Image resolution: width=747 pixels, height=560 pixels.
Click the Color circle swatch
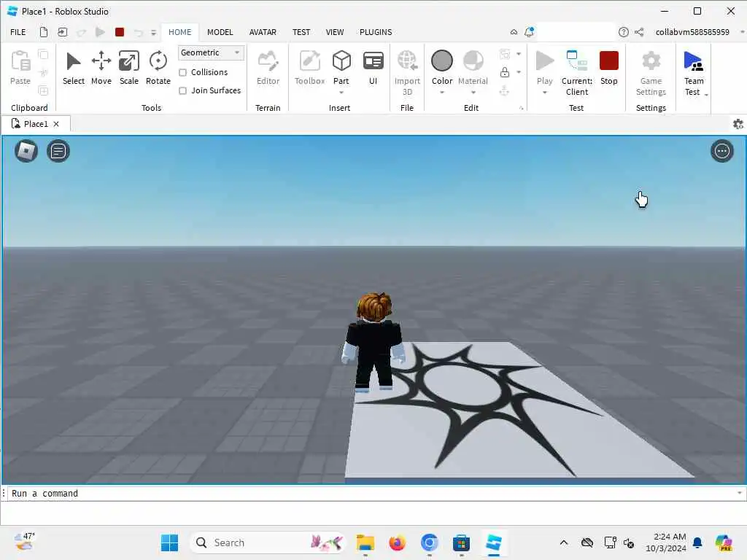click(x=441, y=61)
